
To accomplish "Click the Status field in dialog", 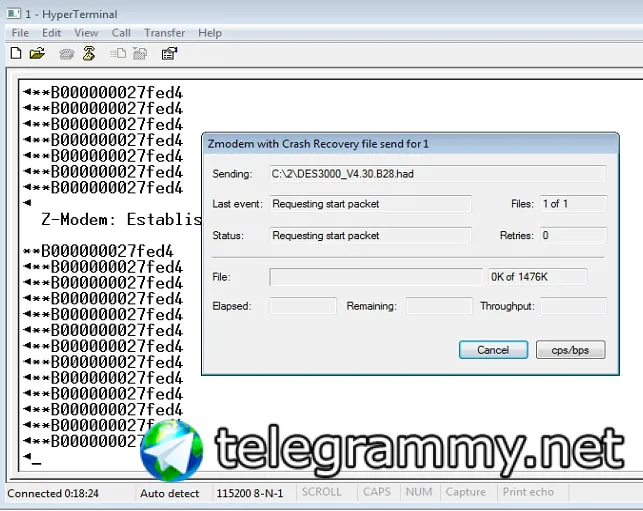I will (x=370, y=235).
